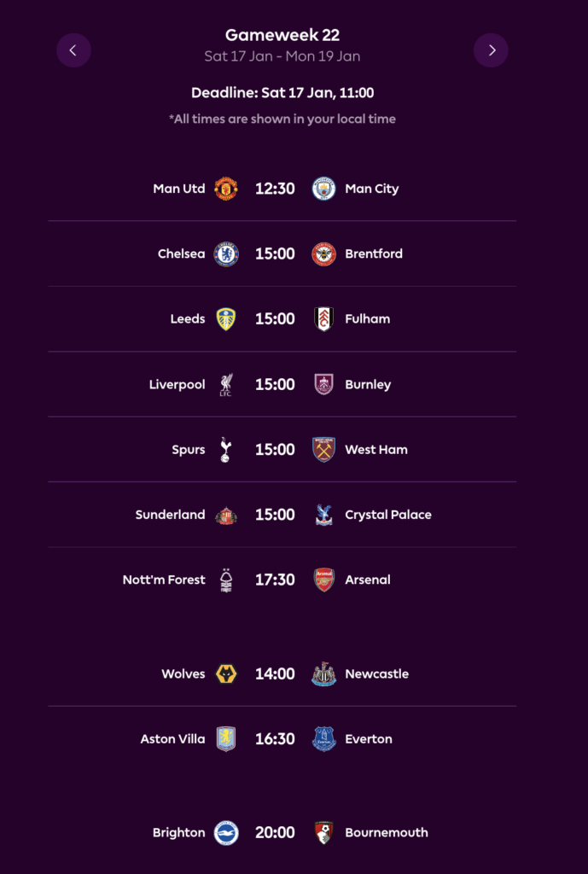Click the Gameweek 22 heading
The image size is (588, 874).
click(x=282, y=35)
